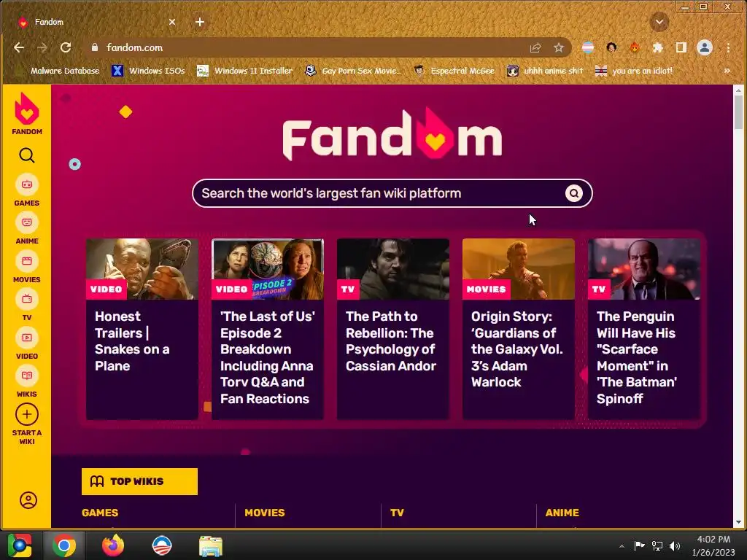Click the scrollbar down arrow
Image resolution: width=747 pixels, height=560 pixels.
(738, 522)
